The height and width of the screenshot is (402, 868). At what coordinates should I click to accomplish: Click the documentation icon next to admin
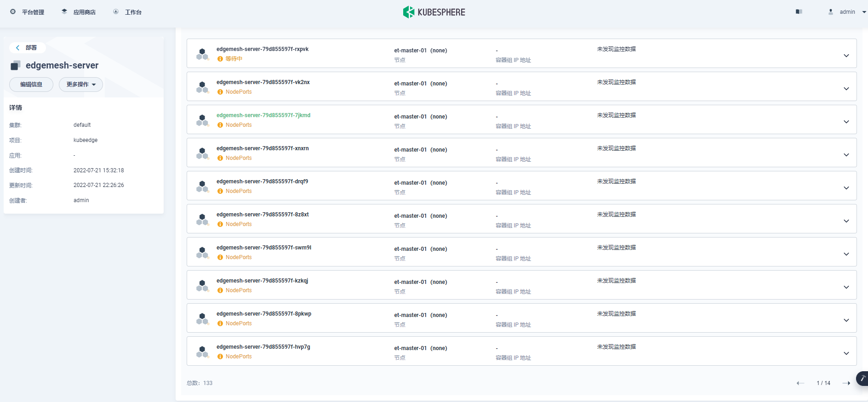(799, 12)
